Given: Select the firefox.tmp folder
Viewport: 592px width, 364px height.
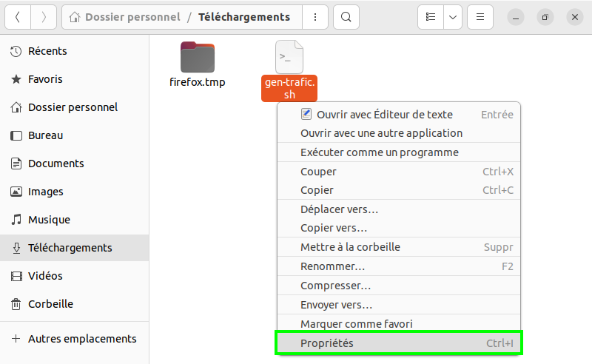Looking at the screenshot, I should [197, 64].
